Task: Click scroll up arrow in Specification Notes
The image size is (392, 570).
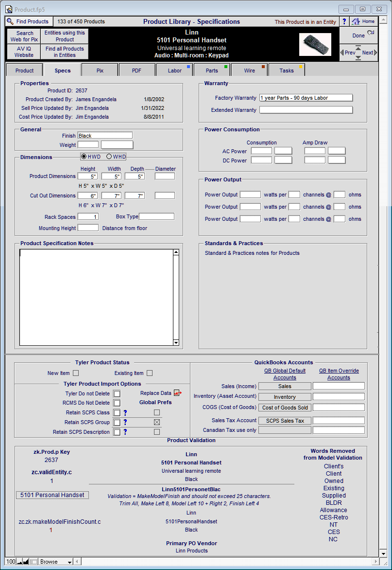Action: tap(176, 252)
